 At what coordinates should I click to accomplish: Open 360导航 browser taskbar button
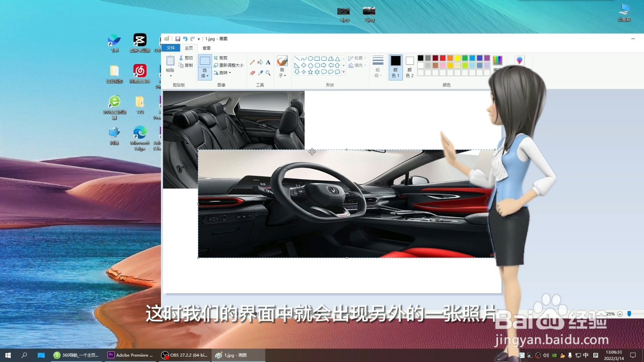tap(76, 355)
